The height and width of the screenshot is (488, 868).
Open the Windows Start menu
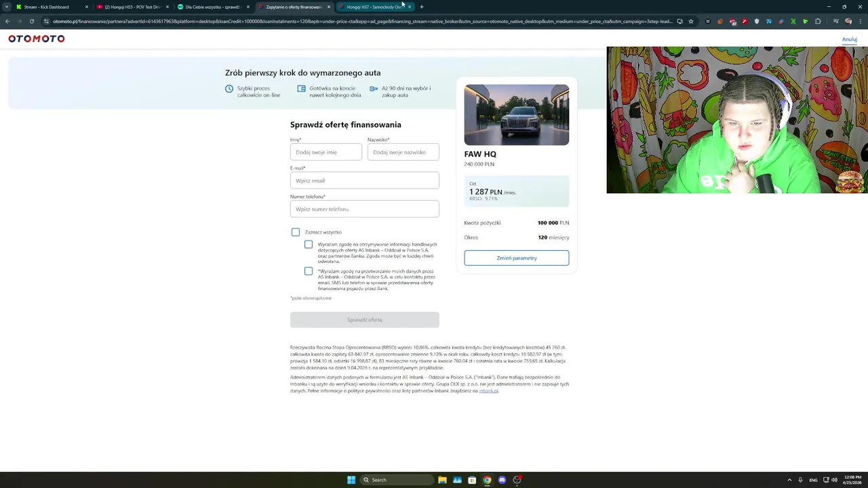351,480
